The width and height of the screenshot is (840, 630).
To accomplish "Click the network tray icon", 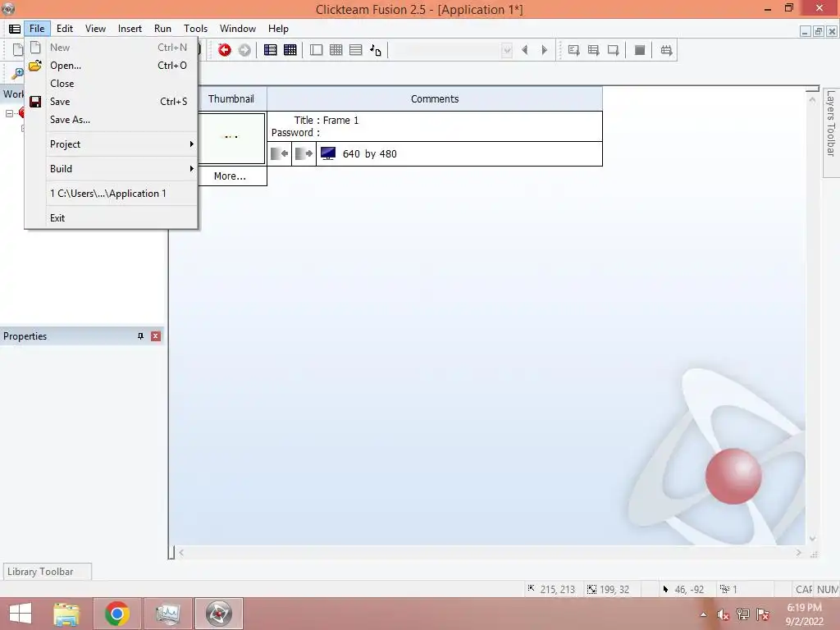I will tap(742, 614).
